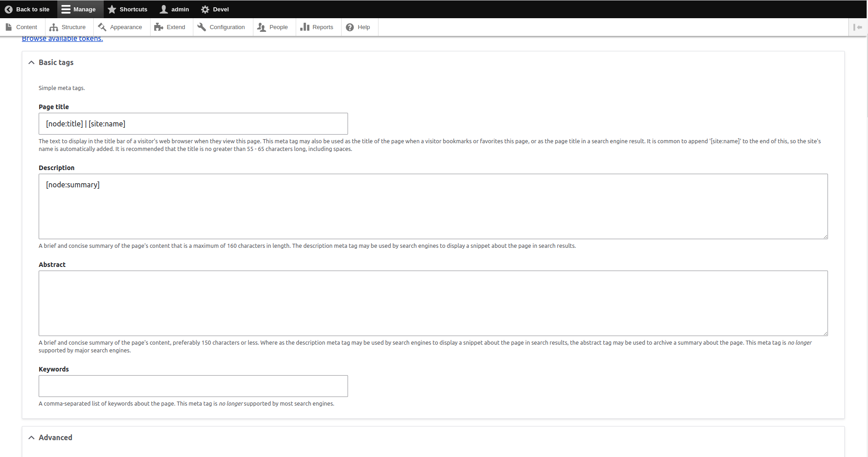
Task: Click the Content page icon
Action: [9, 27]
